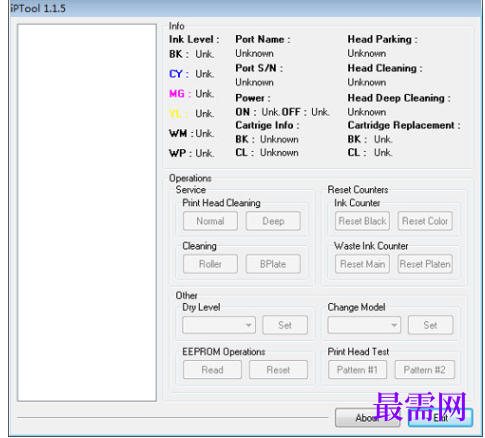Click the 'Cartrige Info :' label

point(267,125)
